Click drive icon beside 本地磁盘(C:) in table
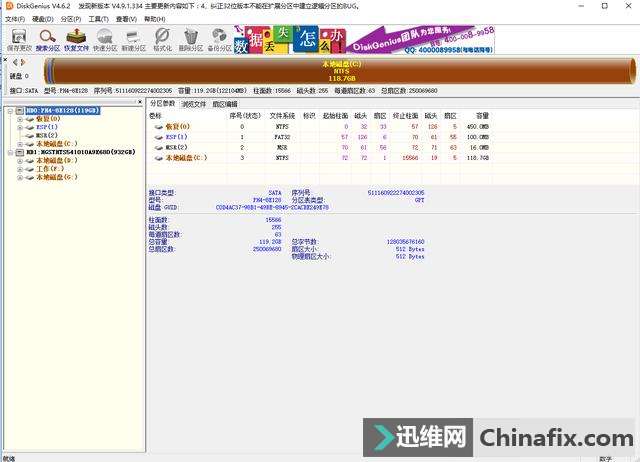The width and height of the screenshot is (640, 462). (x=159, y=158)
